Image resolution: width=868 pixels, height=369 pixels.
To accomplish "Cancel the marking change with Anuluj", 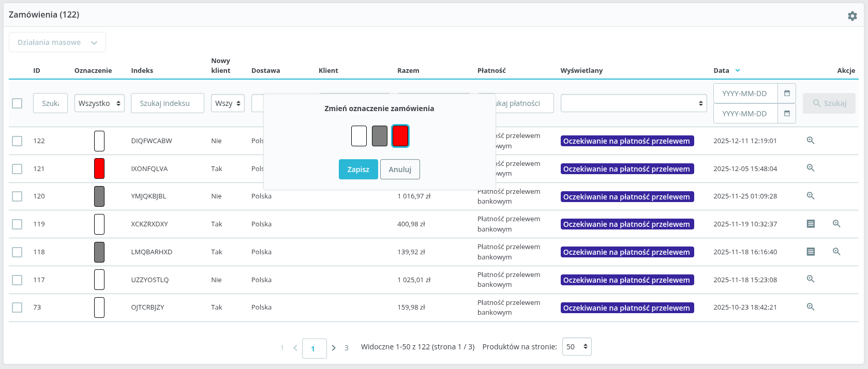I will point(400,170).
